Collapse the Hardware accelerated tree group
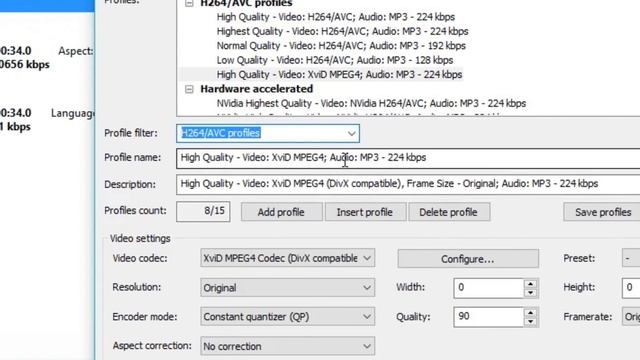 click(x=189, y=89)
